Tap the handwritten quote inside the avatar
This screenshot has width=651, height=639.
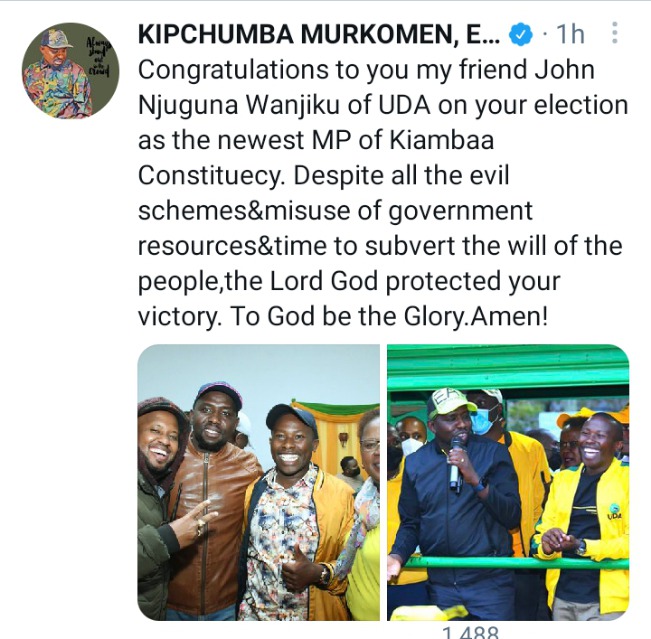99,57
